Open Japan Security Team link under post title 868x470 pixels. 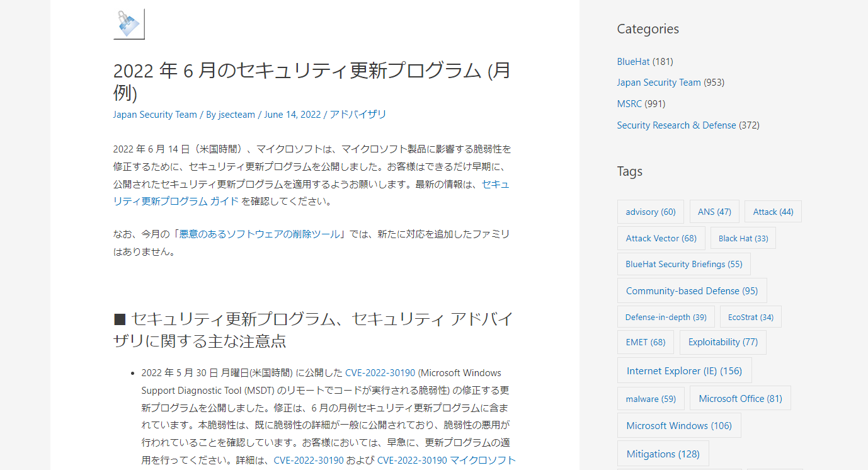155,115
